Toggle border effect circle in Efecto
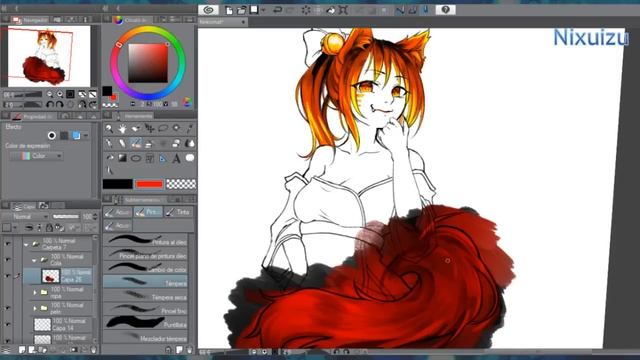 52,136
